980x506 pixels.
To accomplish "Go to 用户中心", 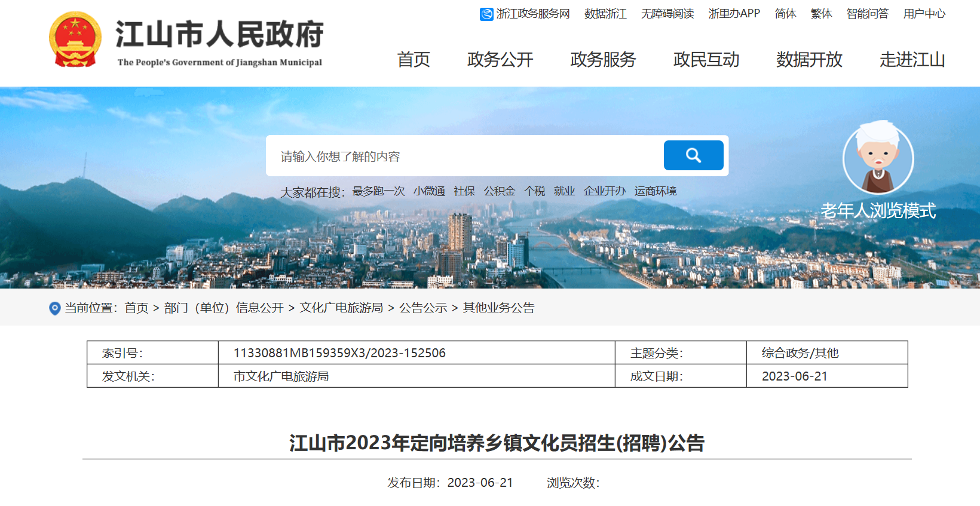I will point(924,14).
